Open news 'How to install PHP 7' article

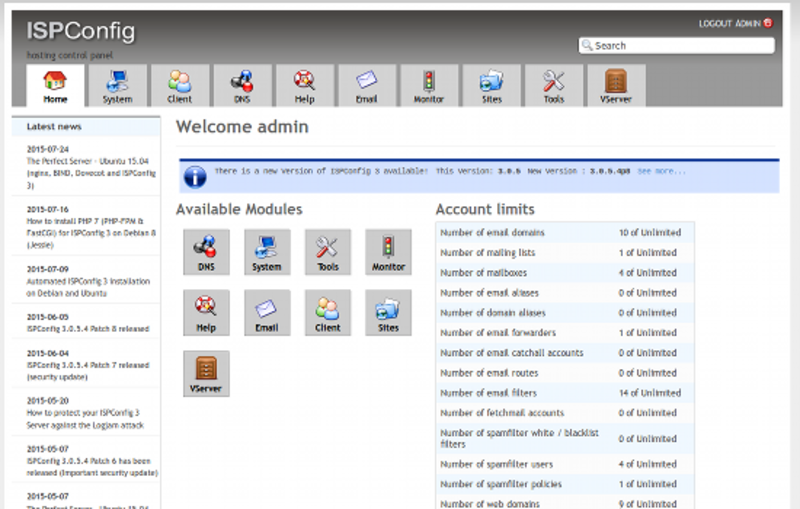(x=91, y=233)
